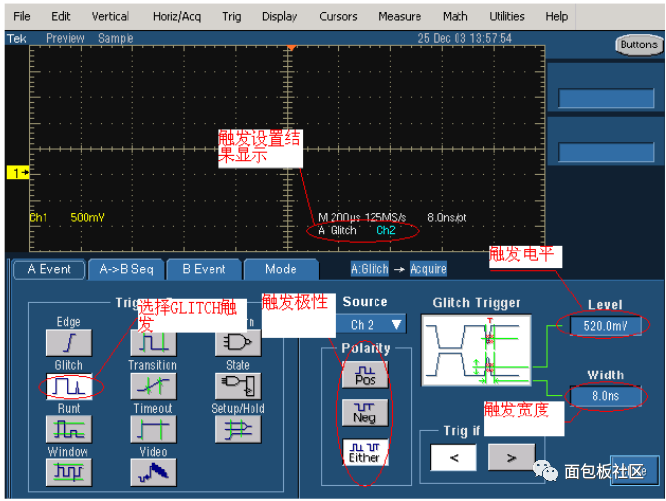Open the Help menu

[556, 17]
